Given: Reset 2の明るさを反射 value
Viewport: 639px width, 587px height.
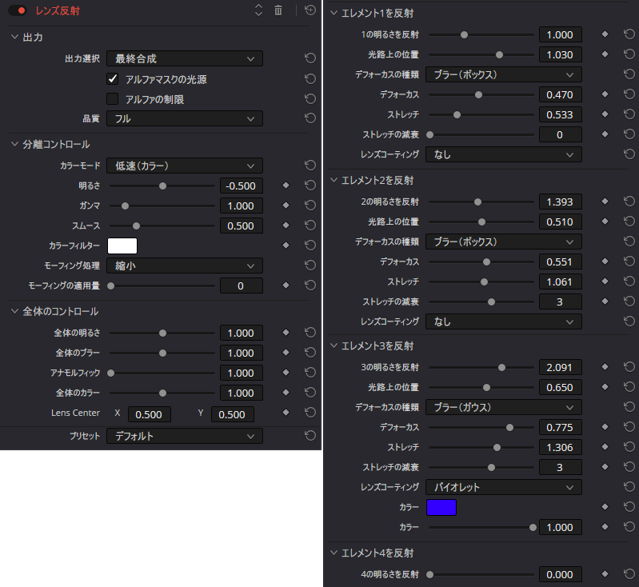Looking at the screenshot, I should pyautogui.click(x=629, y=201).
